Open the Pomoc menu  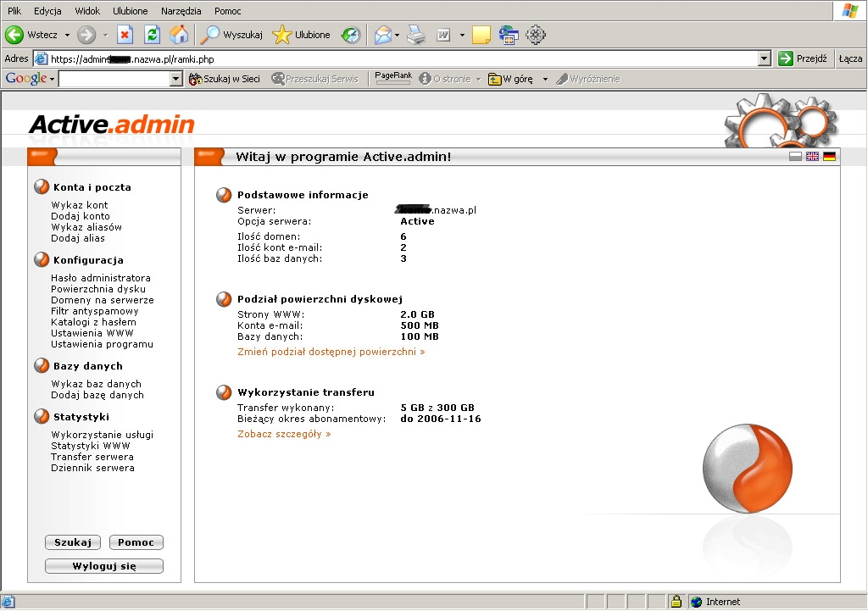227,11
